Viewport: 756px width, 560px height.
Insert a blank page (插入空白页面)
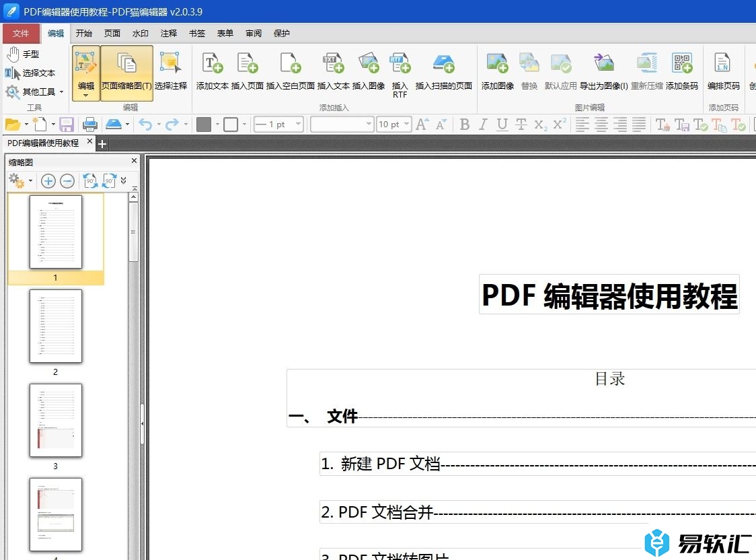(x=291, y=71)
